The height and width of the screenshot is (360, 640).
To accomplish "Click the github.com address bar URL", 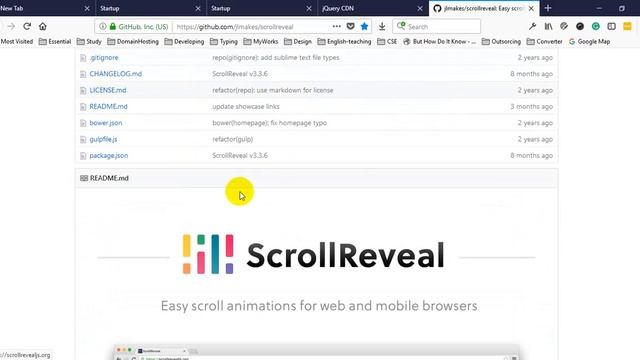I will [235, 27].
